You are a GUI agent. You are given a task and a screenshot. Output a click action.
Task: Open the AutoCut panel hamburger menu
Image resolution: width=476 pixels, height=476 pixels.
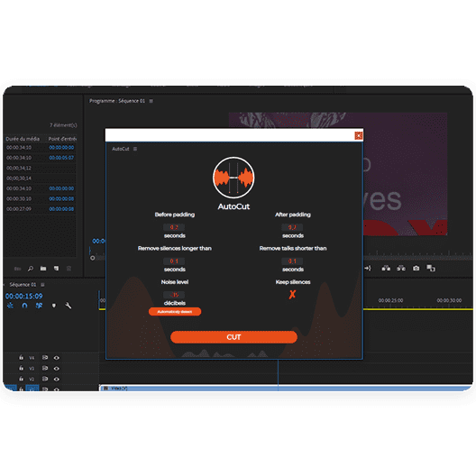click(x=135, y=149)
